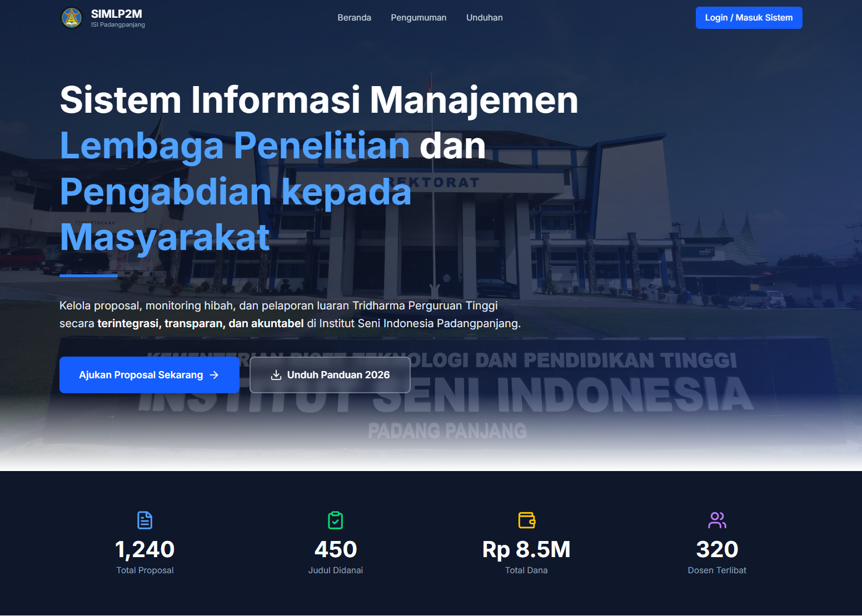Click the purple users icon above Dosen Terlibat
This screenshot has width=862, height=616.
(717, 520)
